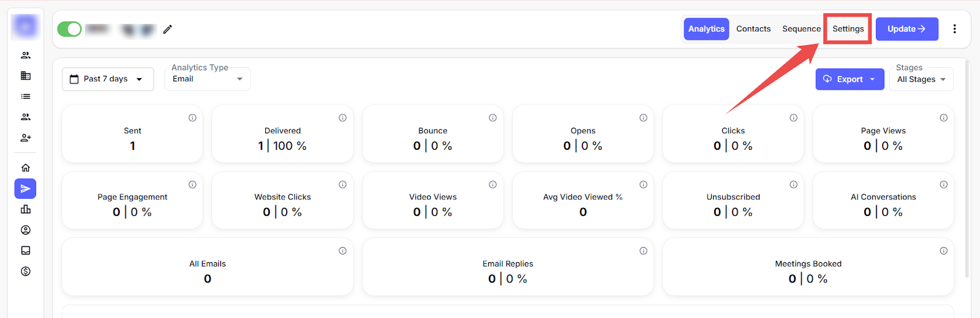Expand the Past 7 days date dropdown
This screenshot has height=318, width=980.
(x=108, y=79)
